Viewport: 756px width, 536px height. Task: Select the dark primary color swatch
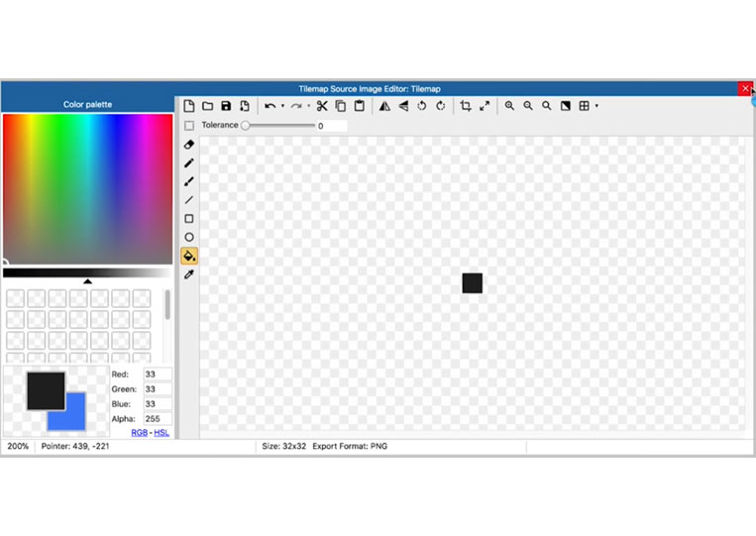[x=46, y=391]
